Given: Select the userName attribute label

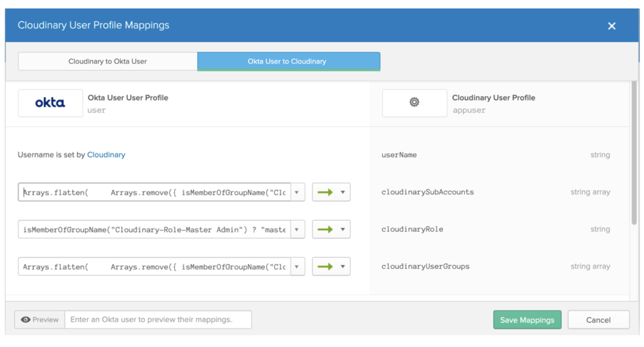Looking at the screenshot, I should 399,155.
